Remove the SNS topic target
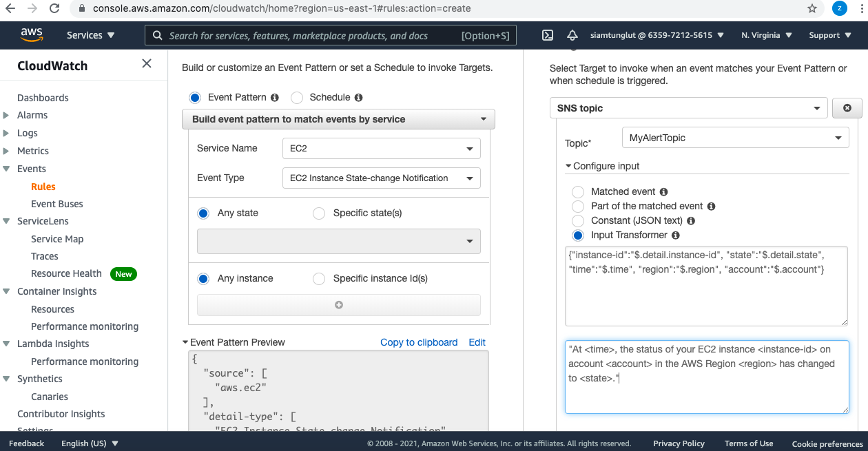 point(847,108)
